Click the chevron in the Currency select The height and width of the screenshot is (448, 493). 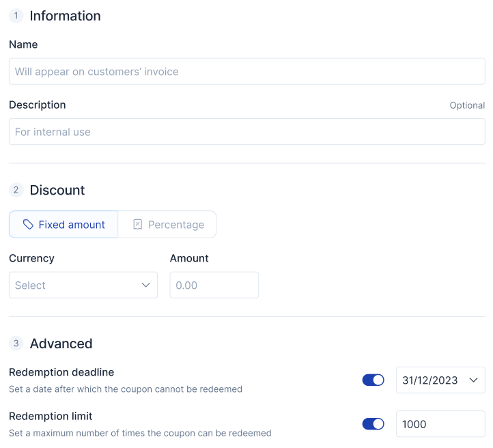(145, 285)
